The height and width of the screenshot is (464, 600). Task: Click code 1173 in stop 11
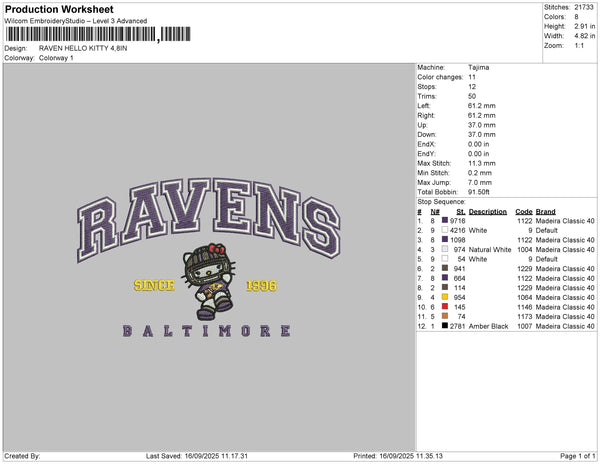[x=525, y=316]
